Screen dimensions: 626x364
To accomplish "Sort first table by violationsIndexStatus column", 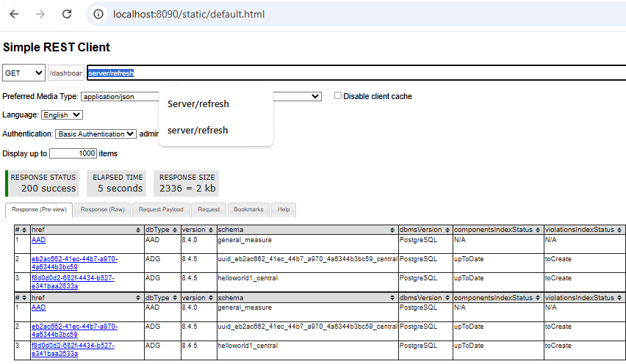I will pyautogui.click(x=620, y=230).
